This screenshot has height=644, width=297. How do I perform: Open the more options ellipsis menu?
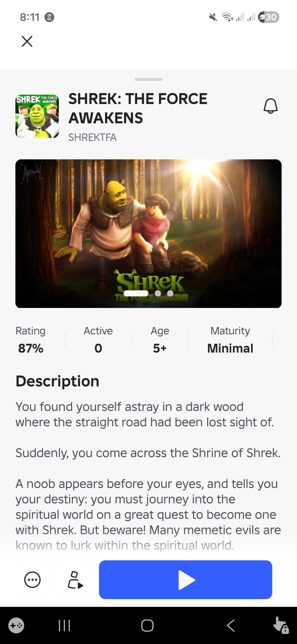click(32, 580)
